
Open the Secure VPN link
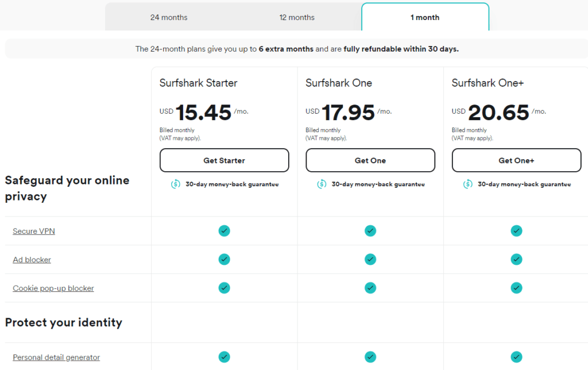(x=34, y=231)
